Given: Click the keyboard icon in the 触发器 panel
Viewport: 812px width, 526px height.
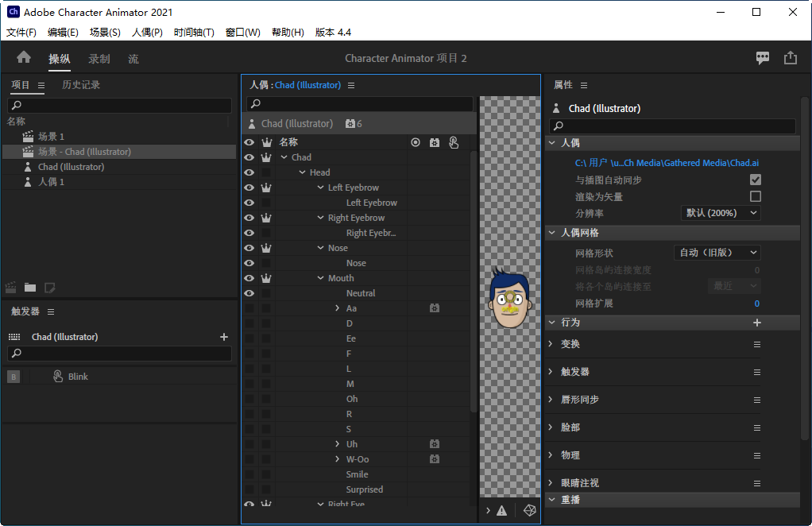Looking at the screenshot, I should (12, 336).
